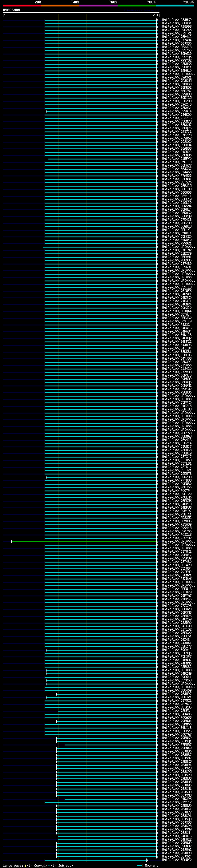Screen dimensions: 197x868
Task: Click the purple ~60% identity legend segment
Action: click(x=99, y=6)
